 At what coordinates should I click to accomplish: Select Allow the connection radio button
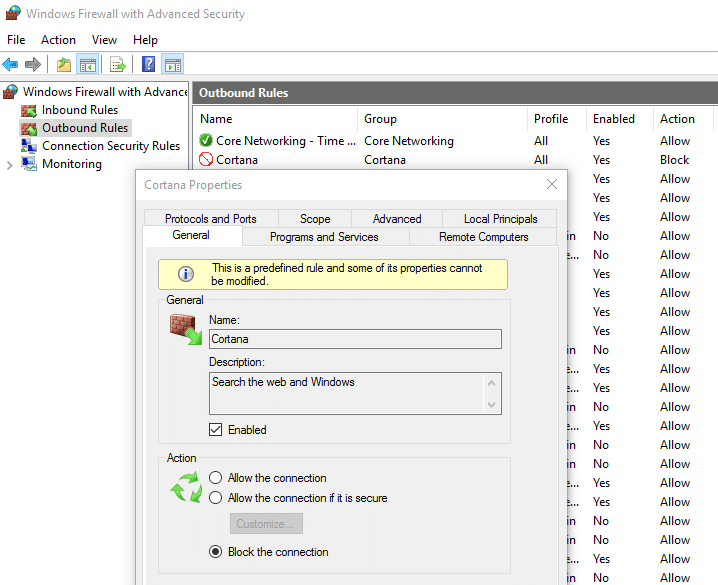click(215, 477)
